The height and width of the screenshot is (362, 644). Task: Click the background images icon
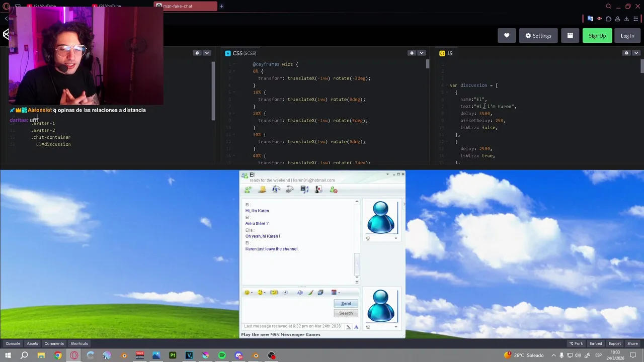(320, 293)
